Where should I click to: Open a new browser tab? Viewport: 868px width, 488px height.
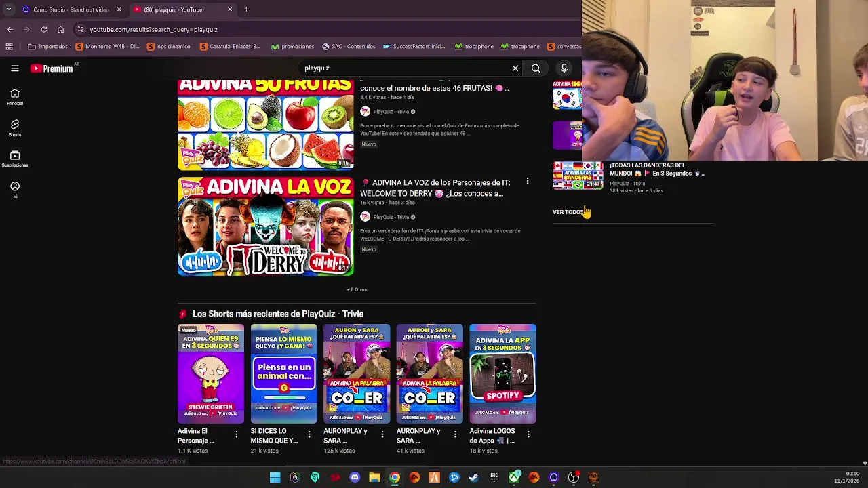tap(246, 9)
